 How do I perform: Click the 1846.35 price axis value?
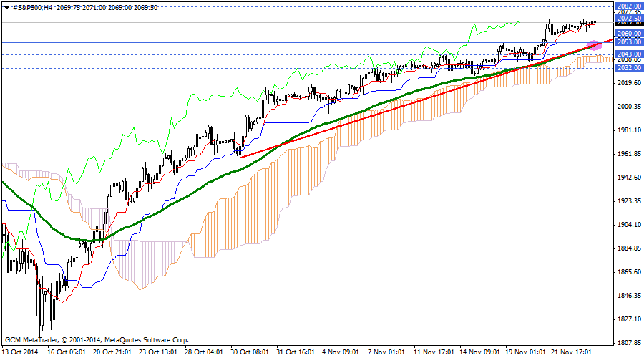click(x=629, y=296)
